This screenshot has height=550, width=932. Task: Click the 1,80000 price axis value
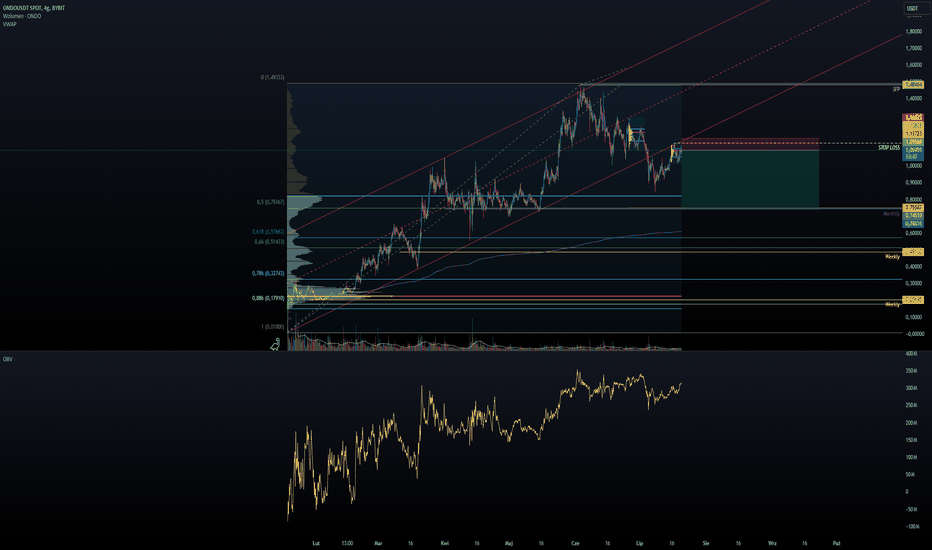(914, 32)
